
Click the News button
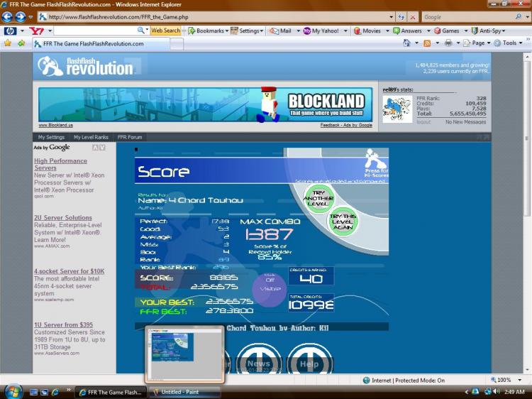(259, 364)
